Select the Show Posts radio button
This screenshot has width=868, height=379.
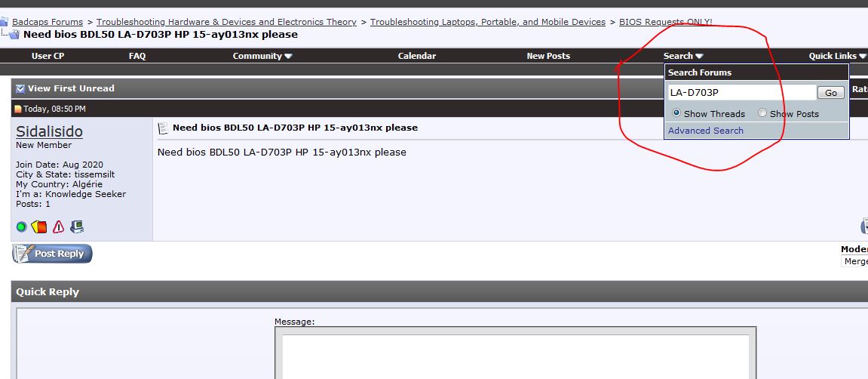coord(762,113)
